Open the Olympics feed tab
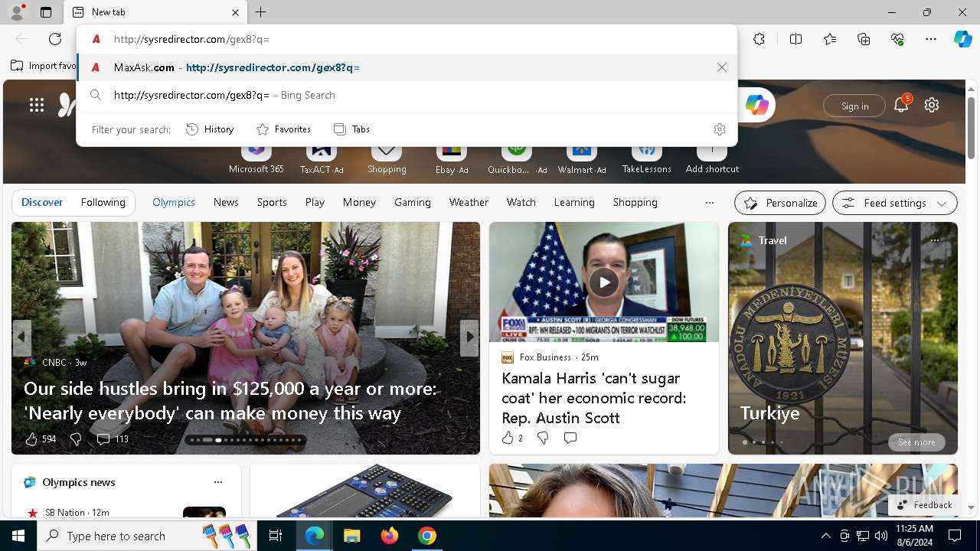The width and height of the screenshot is (980, 551). point(174,202)
